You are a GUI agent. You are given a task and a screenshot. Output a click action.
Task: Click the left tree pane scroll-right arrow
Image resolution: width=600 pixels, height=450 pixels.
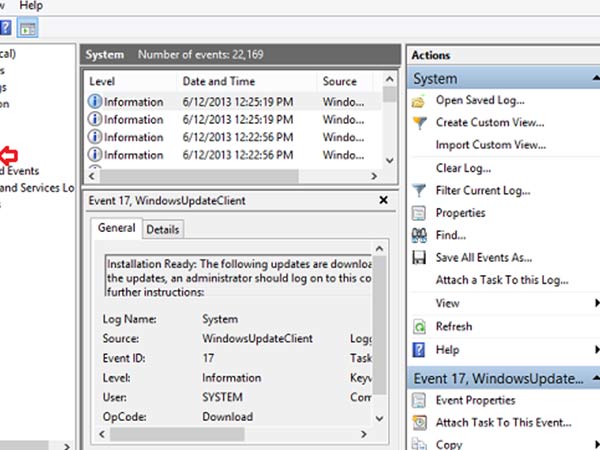click(67, 446)
